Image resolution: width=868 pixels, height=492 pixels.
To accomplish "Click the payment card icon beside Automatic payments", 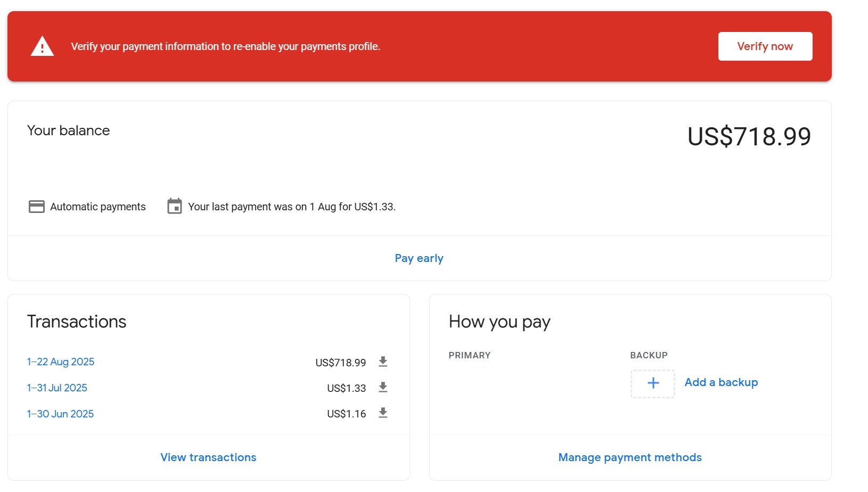I will point(36,207).
